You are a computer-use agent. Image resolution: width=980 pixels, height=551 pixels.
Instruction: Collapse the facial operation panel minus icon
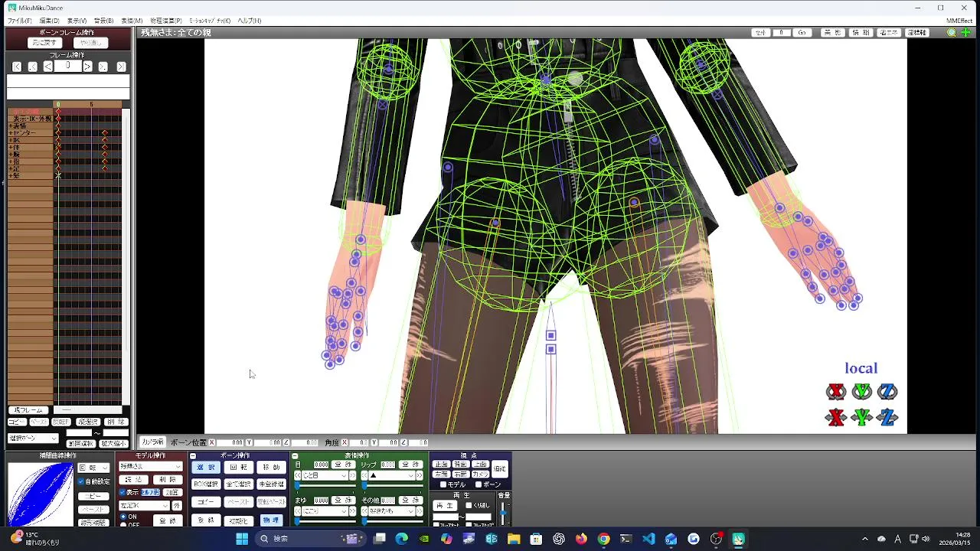point(295,456)
